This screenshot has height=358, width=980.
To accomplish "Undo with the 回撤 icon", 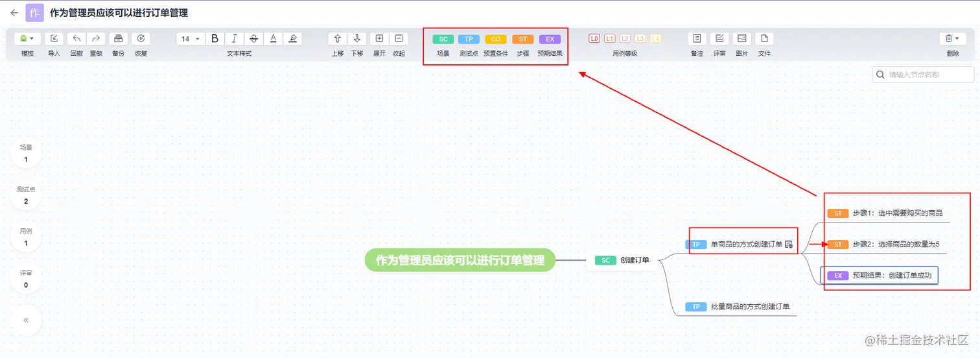I will click(x=76, y=39).
